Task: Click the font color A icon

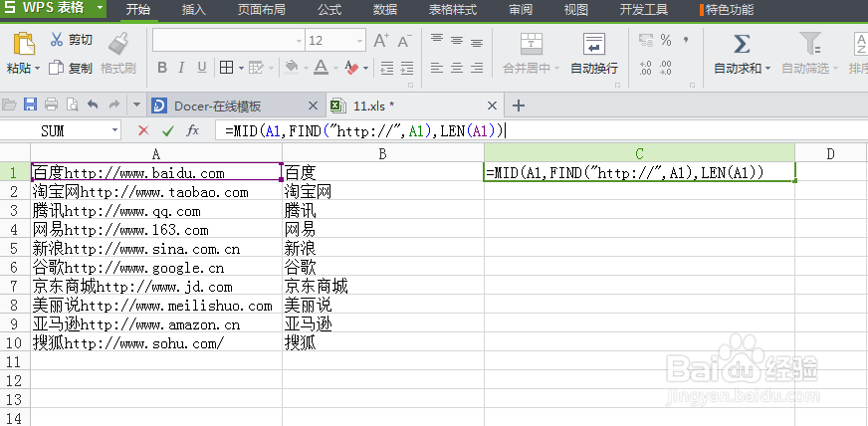Action: 321,68
